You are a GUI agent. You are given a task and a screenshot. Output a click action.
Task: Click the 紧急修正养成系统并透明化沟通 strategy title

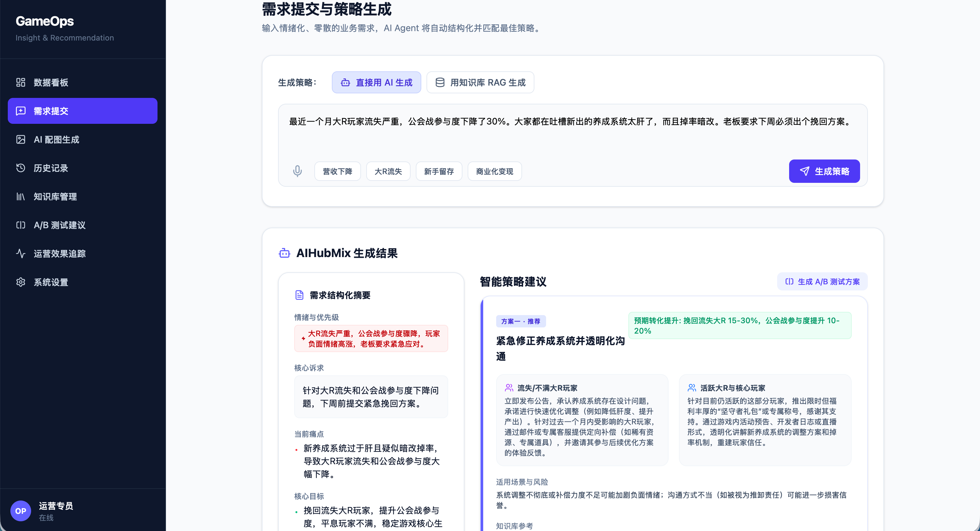pos(560,348)
